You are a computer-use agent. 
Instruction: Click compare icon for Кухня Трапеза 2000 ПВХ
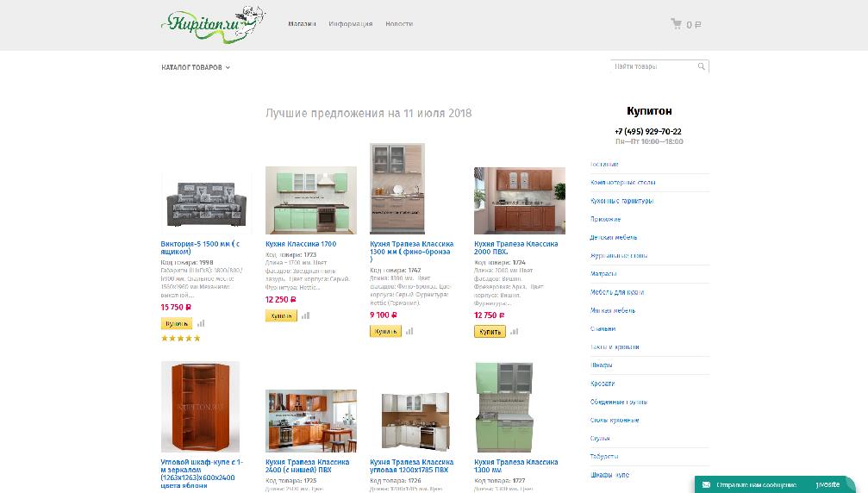coord(514,331)
